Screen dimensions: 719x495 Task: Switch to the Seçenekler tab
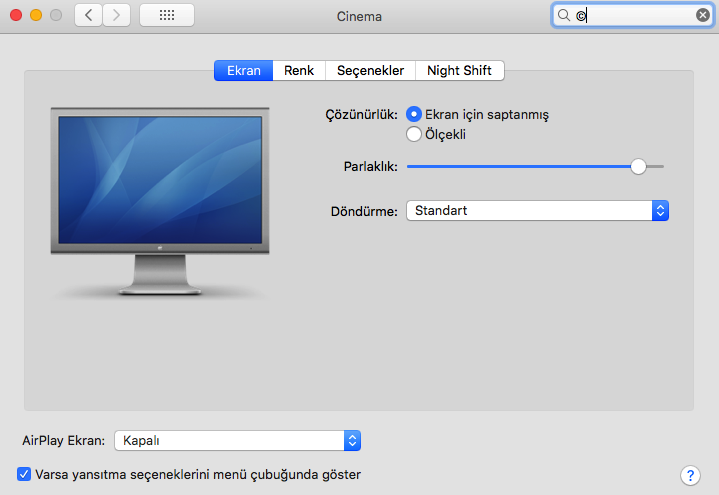coord(370,71)
